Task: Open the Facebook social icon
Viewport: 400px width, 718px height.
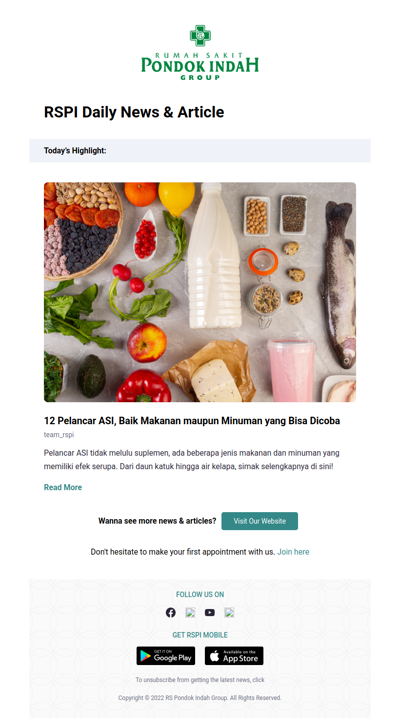Action: (171, 612)
